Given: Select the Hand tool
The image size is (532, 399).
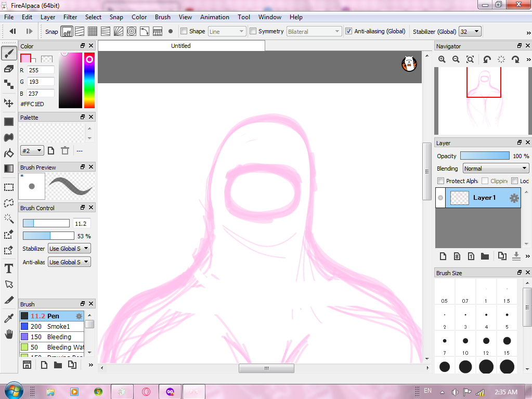Looking at the screenshot, I should [x=9, y=334].
